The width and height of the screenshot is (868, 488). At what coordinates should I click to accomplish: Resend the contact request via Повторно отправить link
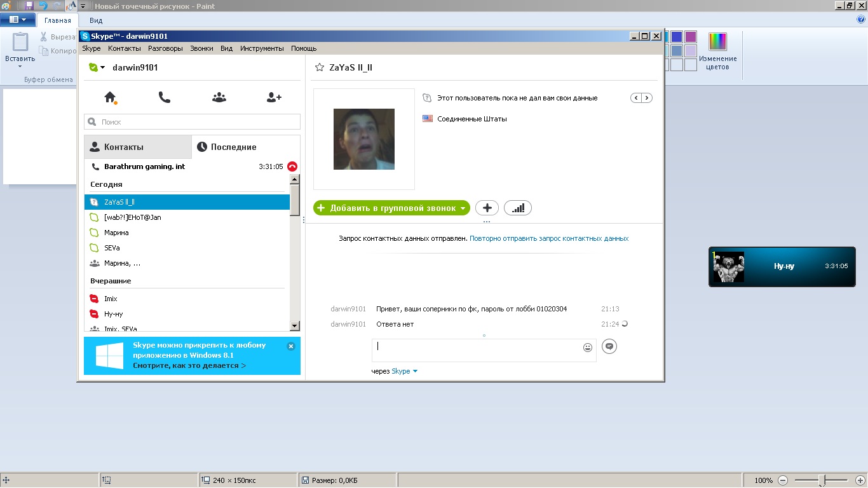click(549, 238)
